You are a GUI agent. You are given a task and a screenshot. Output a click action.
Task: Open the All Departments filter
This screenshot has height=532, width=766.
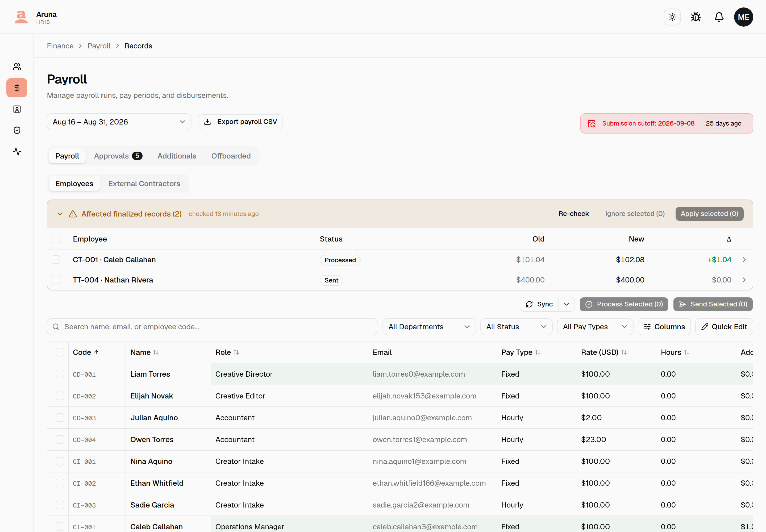(429, 327)
